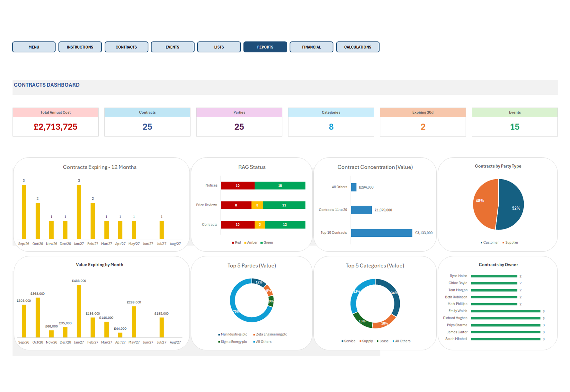The width and height of the screenshot is (570, 392).
Task: Open the MENU navigation button
Action: [x=34, y=47]
